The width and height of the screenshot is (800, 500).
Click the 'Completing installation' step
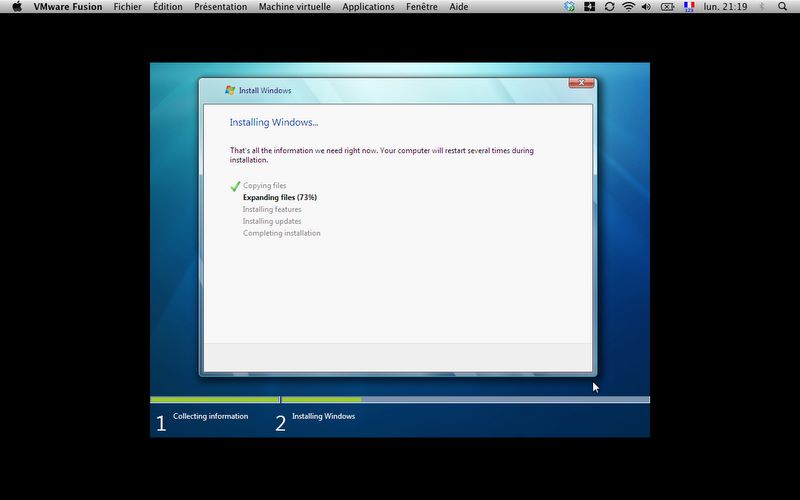click(x=282, y=233)
